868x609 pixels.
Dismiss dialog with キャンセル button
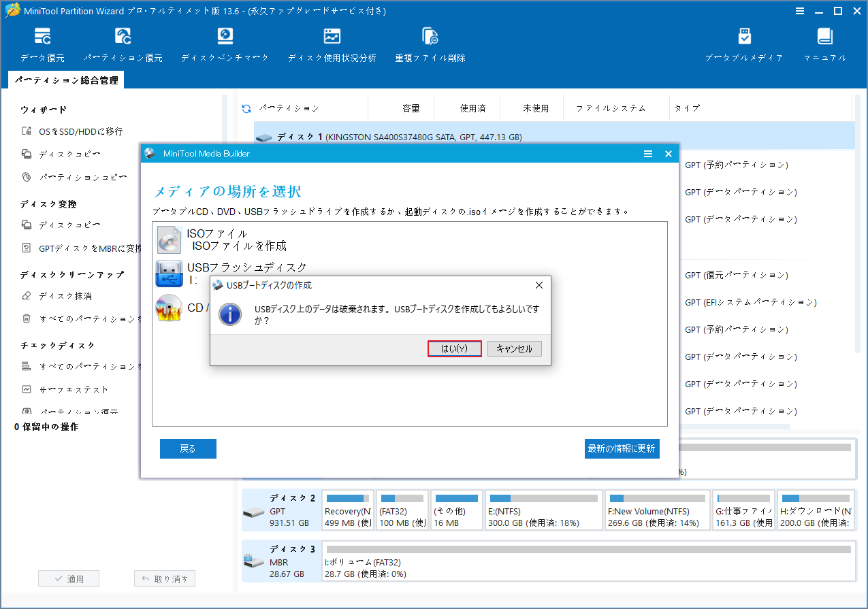[515, 348]
